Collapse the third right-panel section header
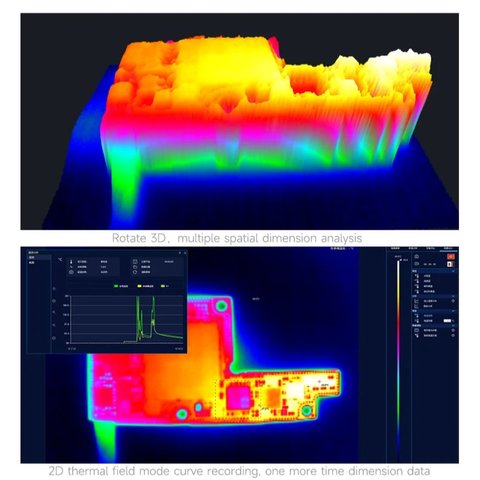 pos(453,311)
